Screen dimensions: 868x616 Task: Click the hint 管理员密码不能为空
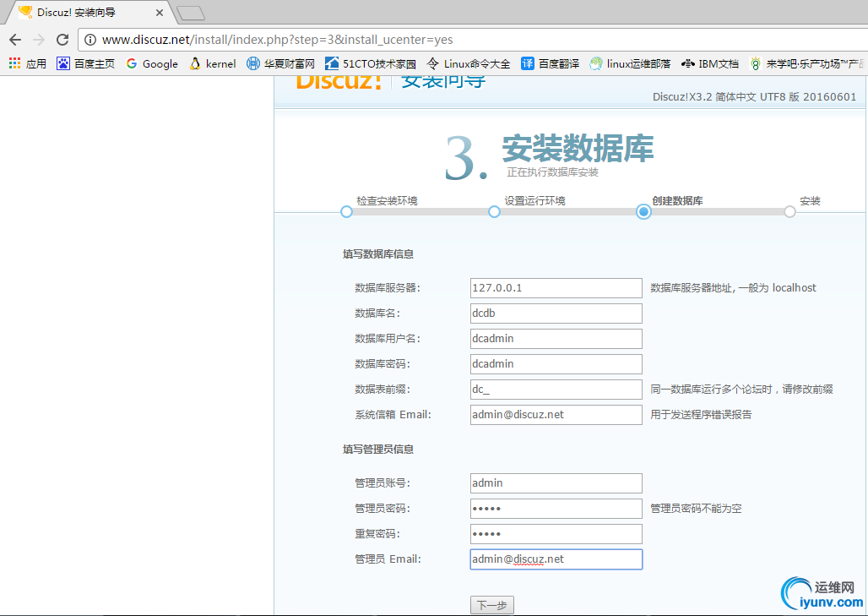pos(696,509)
